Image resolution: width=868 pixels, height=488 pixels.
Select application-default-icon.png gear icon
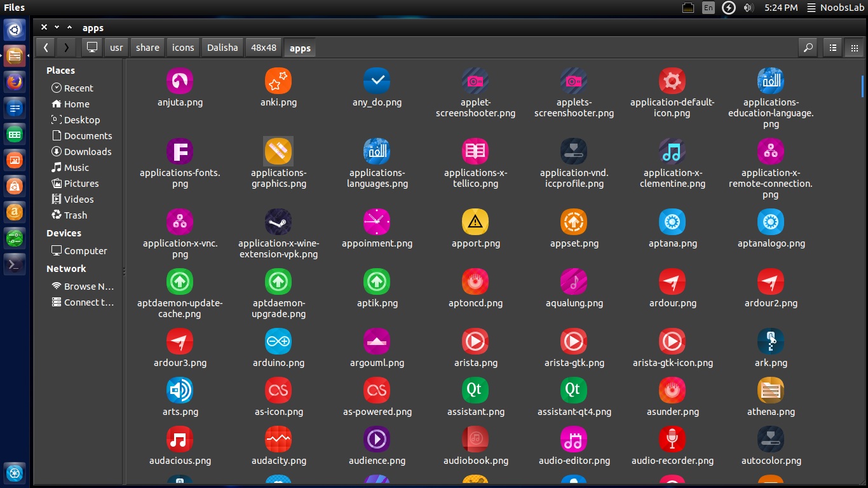tap(672, 81)
